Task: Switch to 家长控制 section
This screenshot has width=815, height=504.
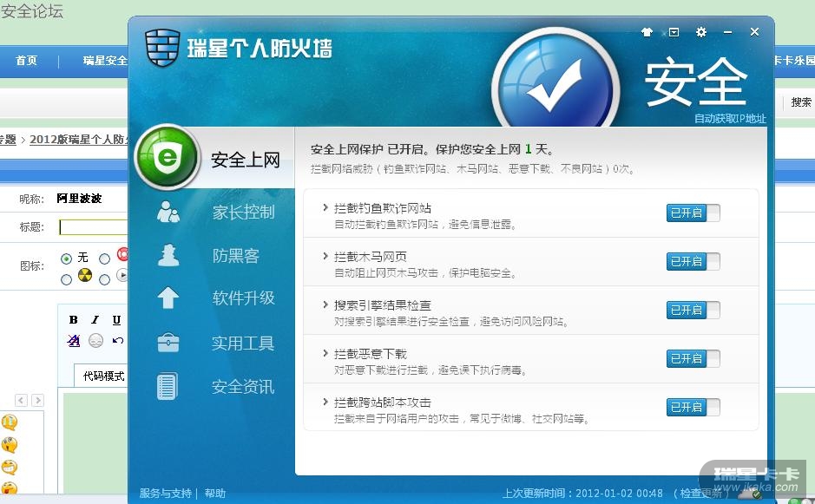Action: point(243,212)
